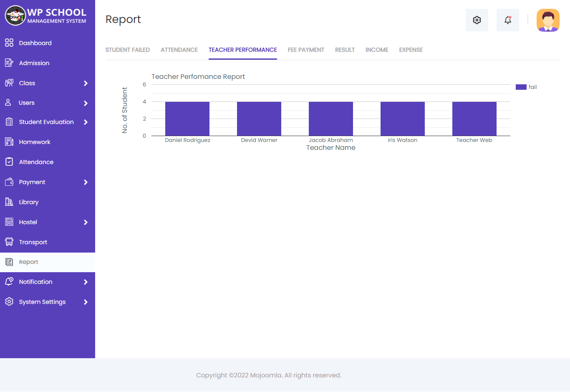Open settings via header gear icon
The image size is (570, 392).
pos(477,20)
